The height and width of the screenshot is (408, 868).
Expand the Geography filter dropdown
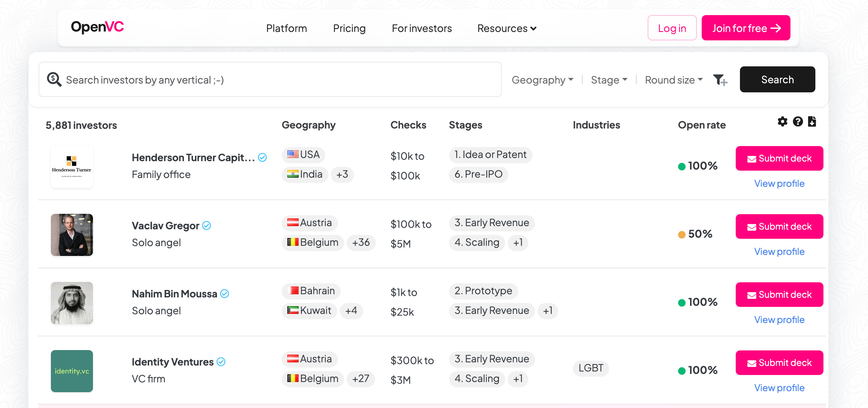(542, 80)
